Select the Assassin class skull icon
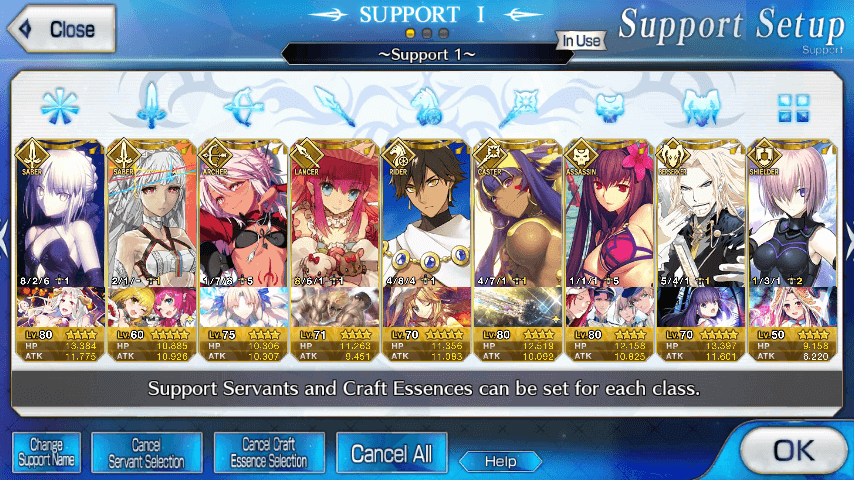Screen dimensions: 854x480 [609, 107]
